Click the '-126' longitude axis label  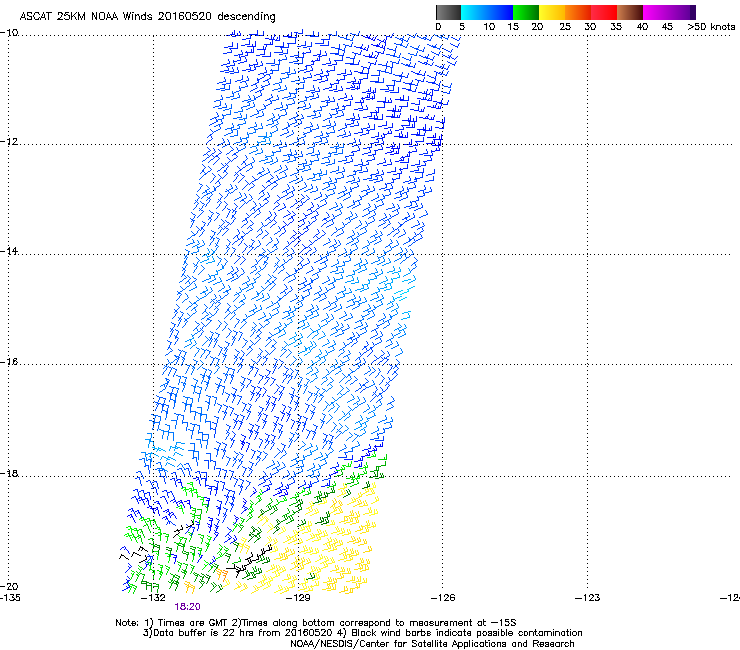[x=443, y=598]
